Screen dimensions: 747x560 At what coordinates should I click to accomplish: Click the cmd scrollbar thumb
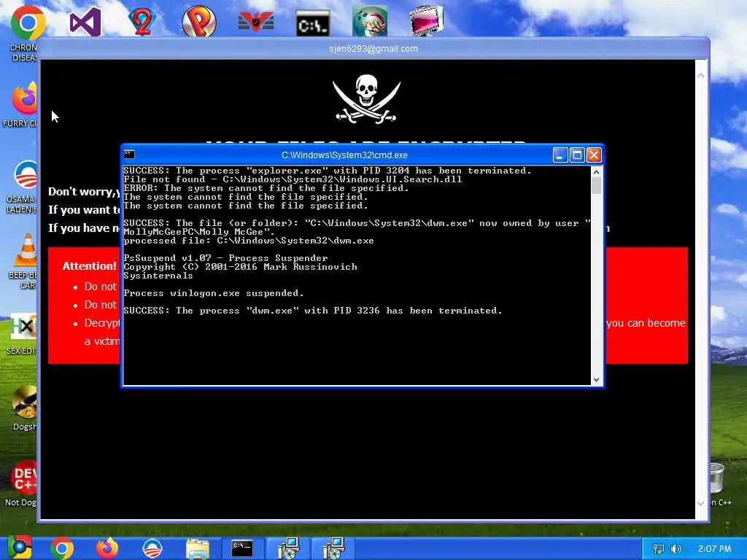click(597, 186)
